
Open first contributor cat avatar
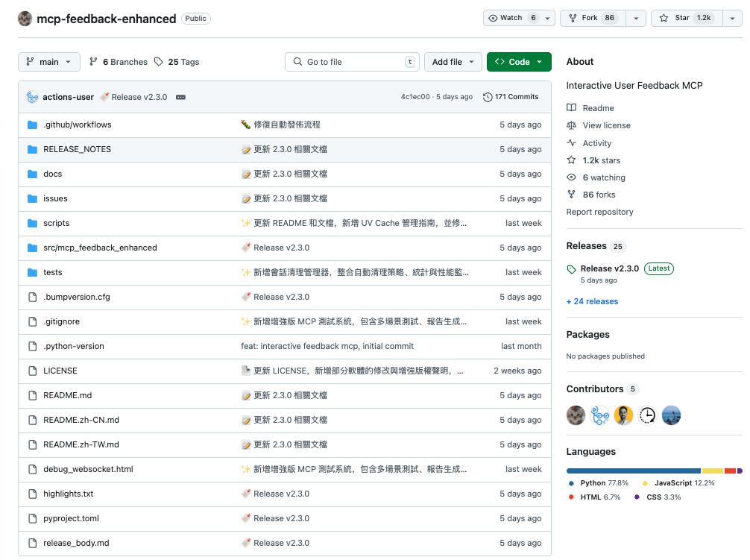point(576,415)
